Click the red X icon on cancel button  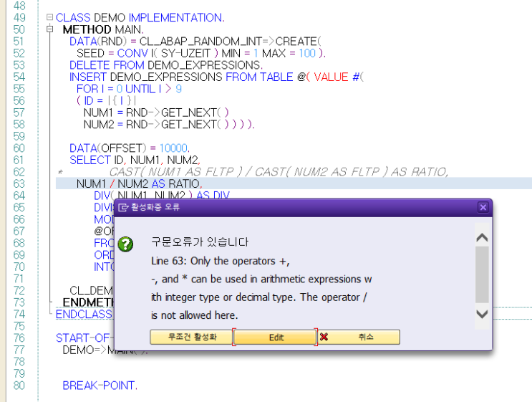[324, 337]
